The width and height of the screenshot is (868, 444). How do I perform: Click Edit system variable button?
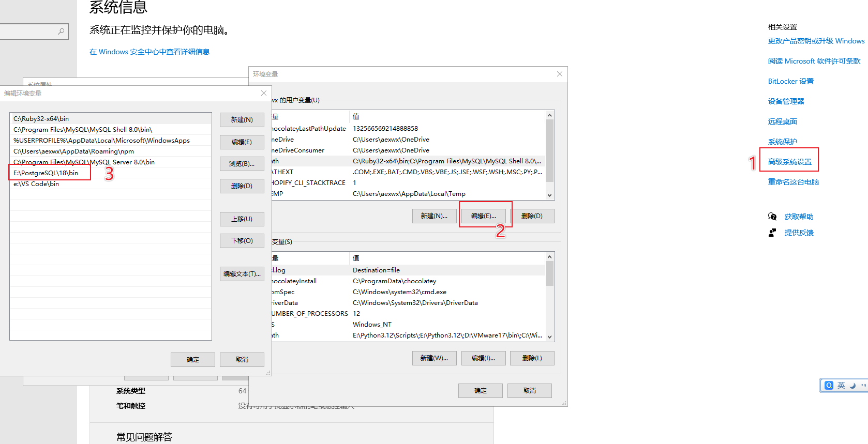[484, 358]
